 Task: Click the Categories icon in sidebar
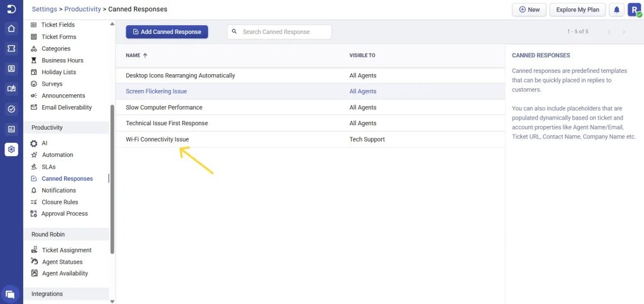coord(34,48)
